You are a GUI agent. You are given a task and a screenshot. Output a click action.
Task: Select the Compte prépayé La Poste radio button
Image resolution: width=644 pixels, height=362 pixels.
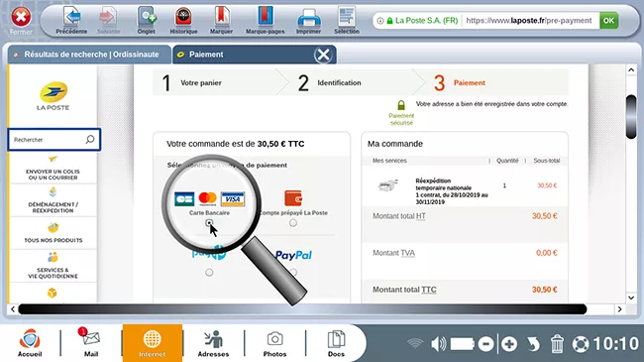tap(293, 223)
